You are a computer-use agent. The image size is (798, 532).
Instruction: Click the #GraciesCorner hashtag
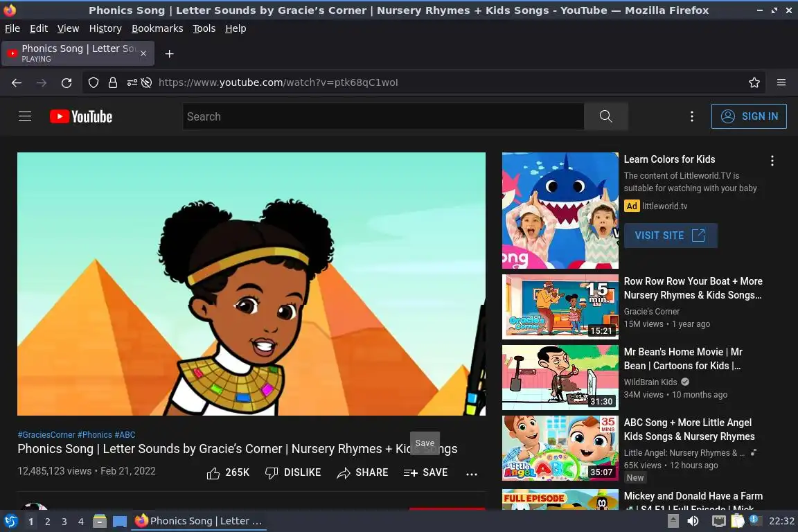(x=46, y=435)
